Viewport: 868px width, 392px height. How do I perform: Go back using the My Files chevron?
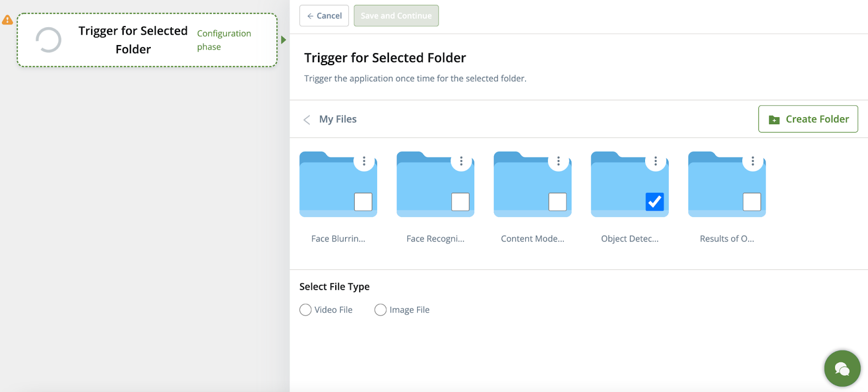[x=307, y=119]
